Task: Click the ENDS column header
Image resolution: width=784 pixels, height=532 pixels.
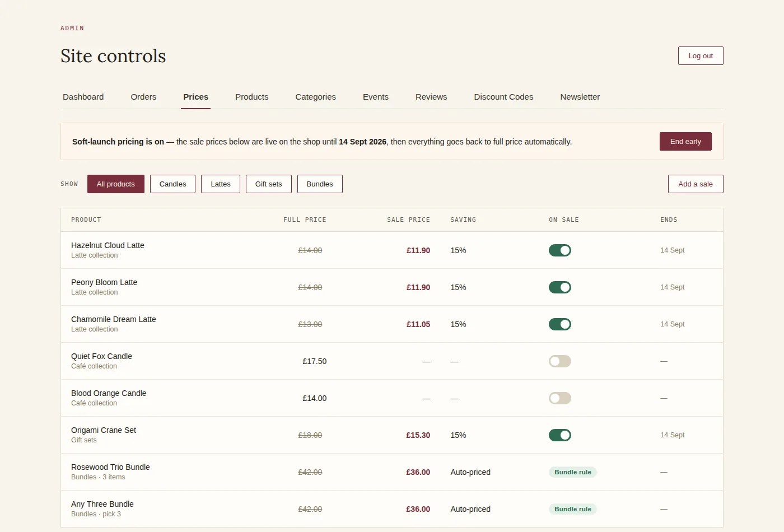Action: coord(669,220)
